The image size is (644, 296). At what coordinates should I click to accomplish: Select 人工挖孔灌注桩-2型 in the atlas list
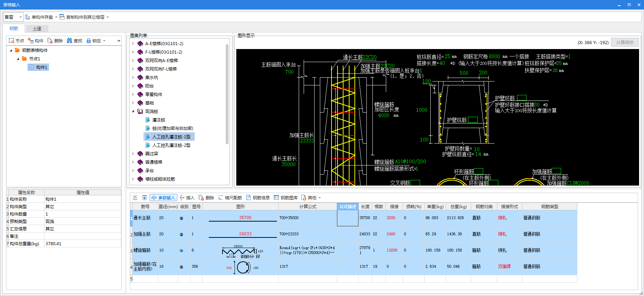[x=171, y=145]
